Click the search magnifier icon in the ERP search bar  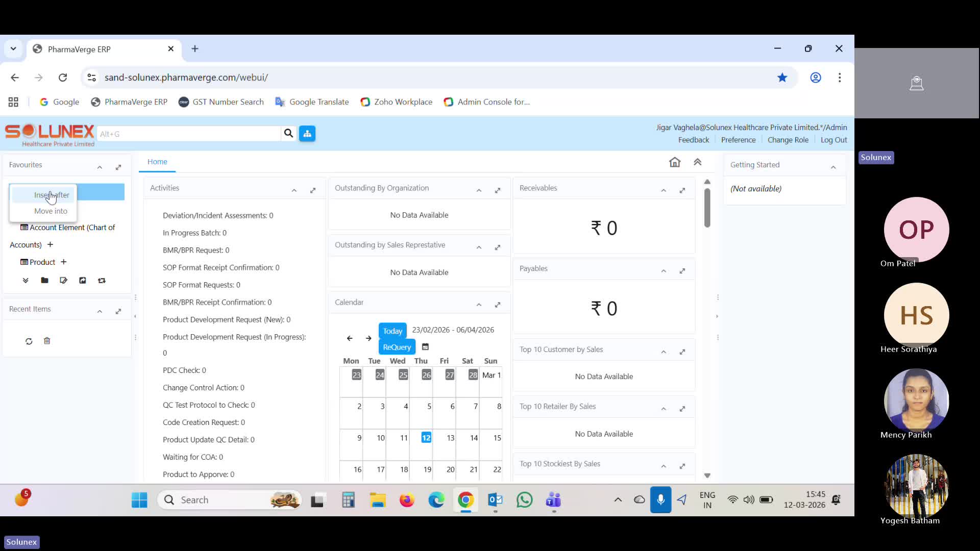(288, 133)
